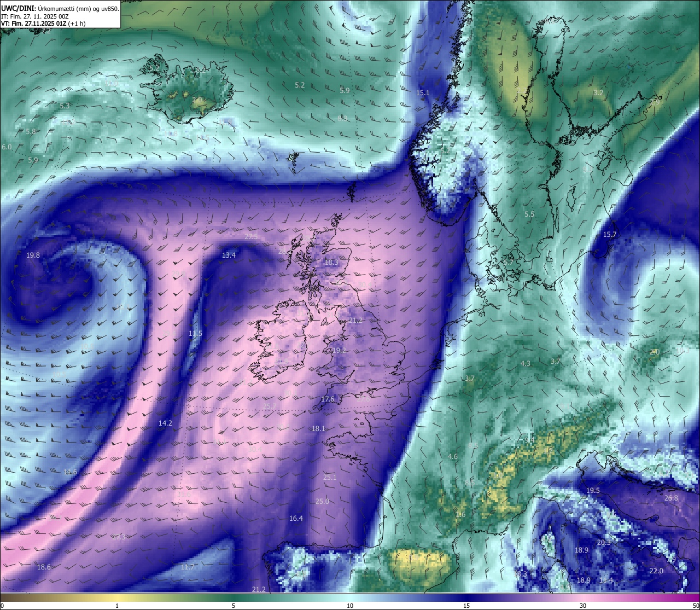
Task: Click the 19.2 value over Wales
Action: click(x=339, y=351)
